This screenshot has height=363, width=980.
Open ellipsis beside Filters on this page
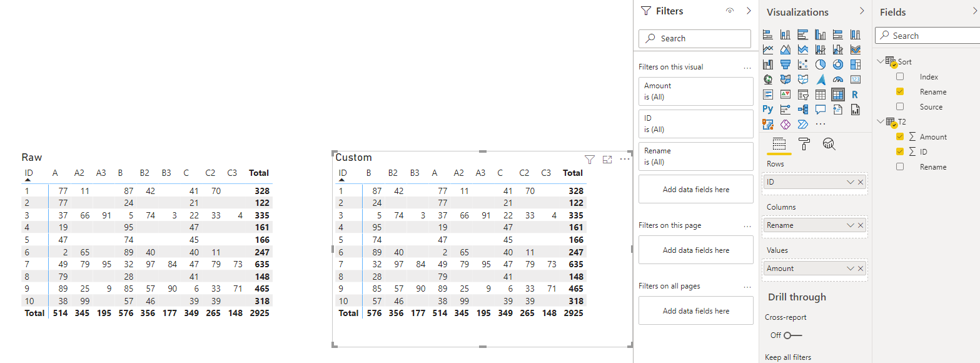click(x=747, y=225)
